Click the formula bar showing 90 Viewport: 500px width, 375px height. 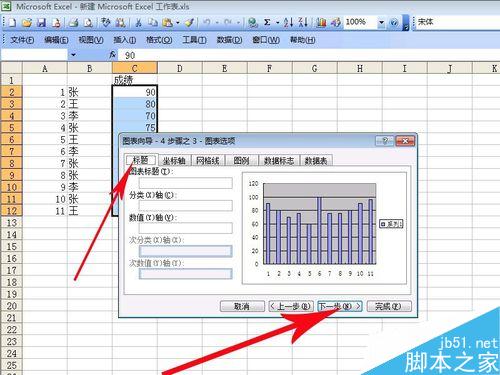click(308, 55)
